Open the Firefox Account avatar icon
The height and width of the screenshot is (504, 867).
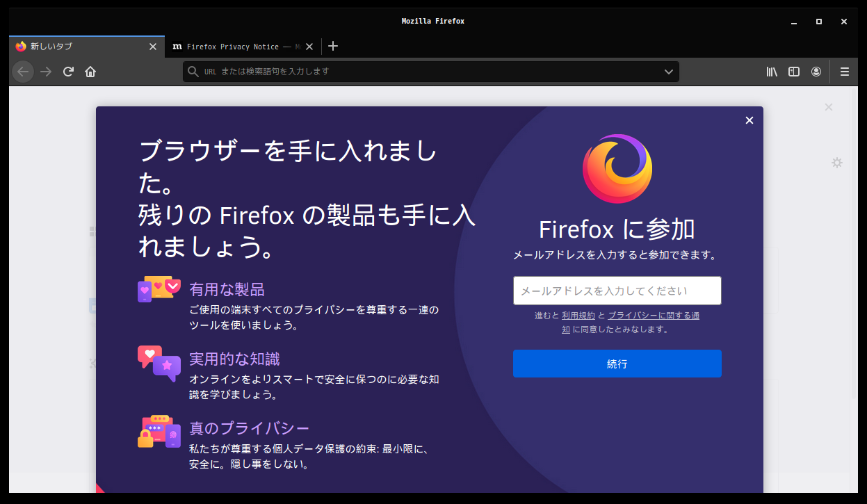[816, 72]
